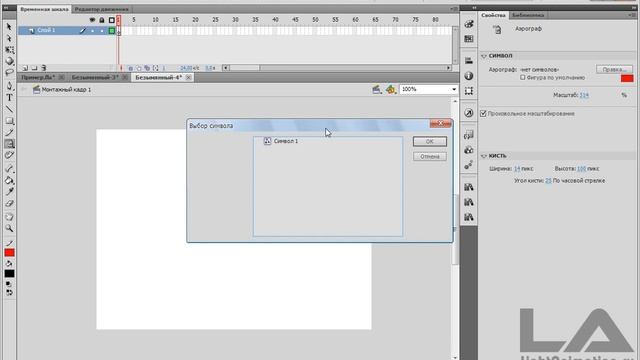Open the Безымянный-3 document tab
Screen dimensions: 640x360
(95, 77)
